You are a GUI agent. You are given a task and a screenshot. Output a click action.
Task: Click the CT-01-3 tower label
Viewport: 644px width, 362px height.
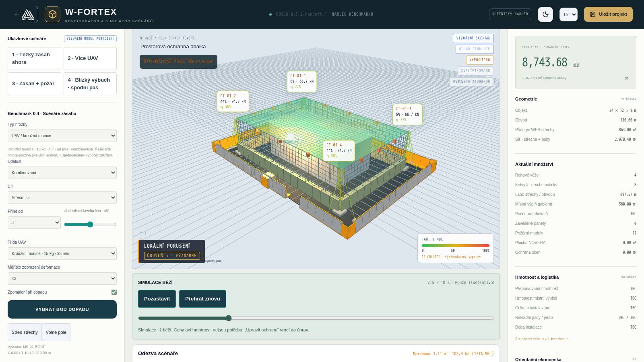(407, 114)
